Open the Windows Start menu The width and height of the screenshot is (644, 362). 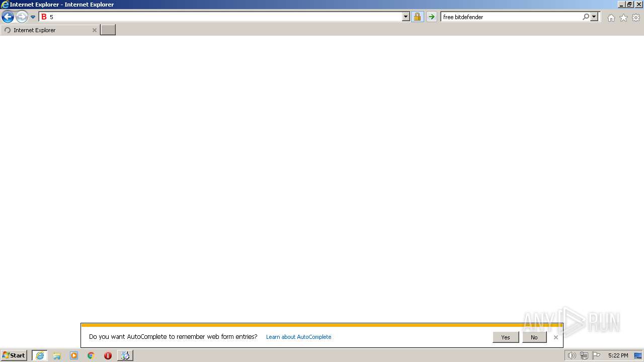tap(14, 355)
